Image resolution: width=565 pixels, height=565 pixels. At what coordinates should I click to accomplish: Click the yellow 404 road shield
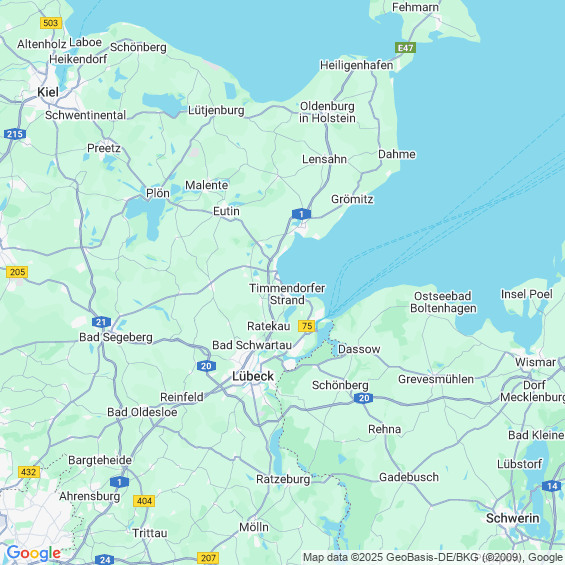144,501
